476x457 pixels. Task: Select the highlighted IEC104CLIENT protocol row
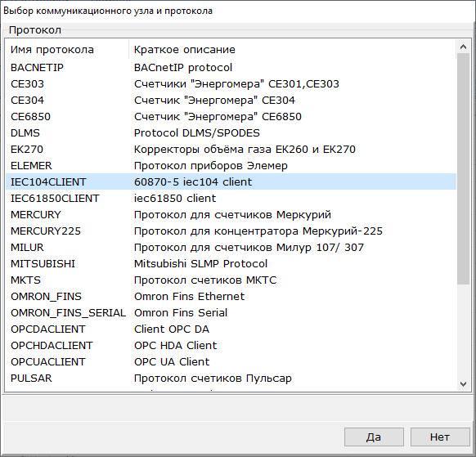(231, 181)
